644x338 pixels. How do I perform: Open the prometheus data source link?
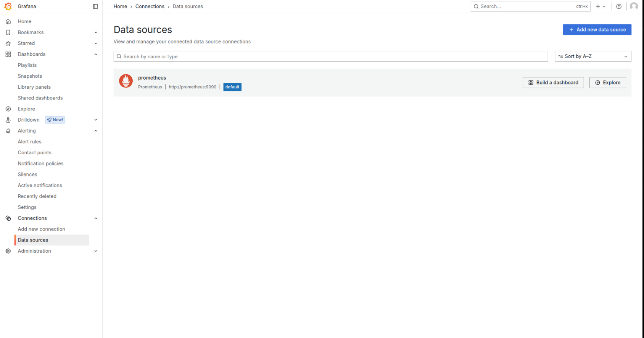pos(152,78)
